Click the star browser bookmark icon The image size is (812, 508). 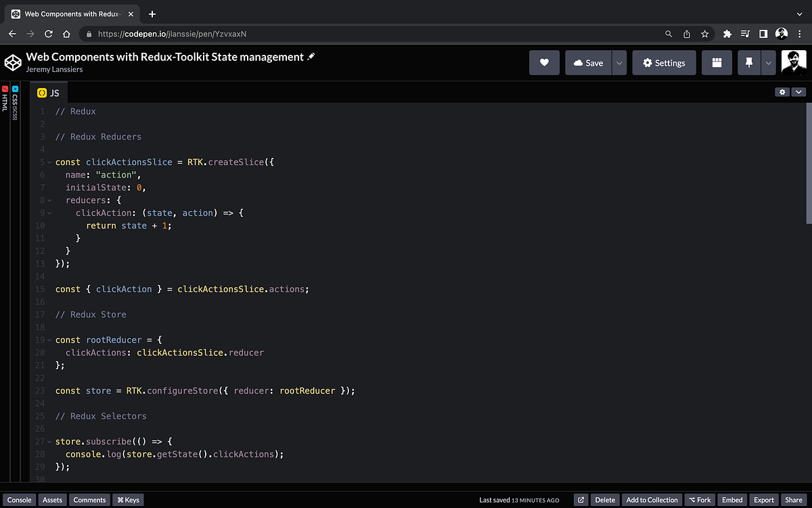coord(704,33)
